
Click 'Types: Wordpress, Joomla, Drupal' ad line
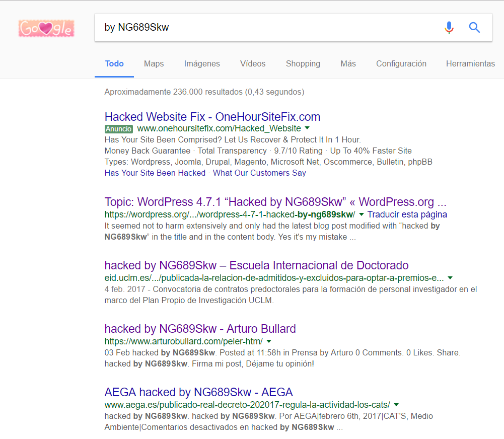268,162
